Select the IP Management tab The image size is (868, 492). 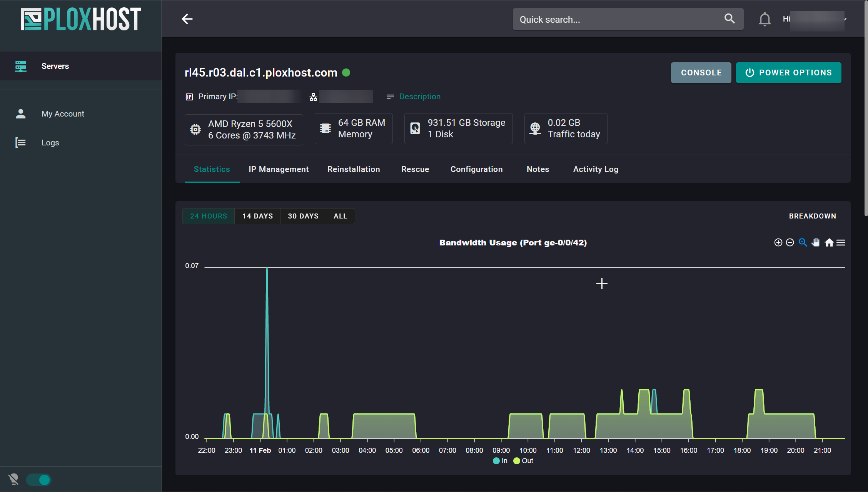click(x=279, y=169)
